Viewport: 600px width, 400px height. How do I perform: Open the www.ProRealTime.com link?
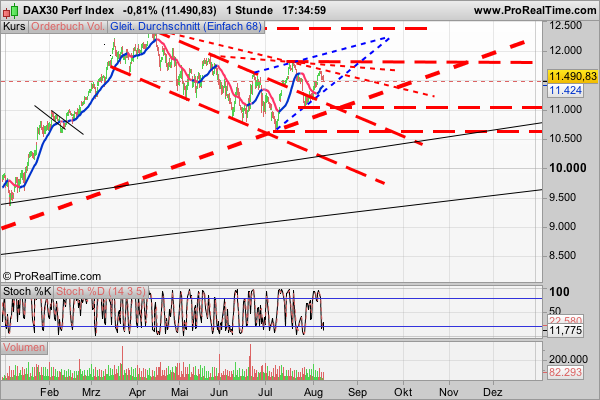click(535, 10)
